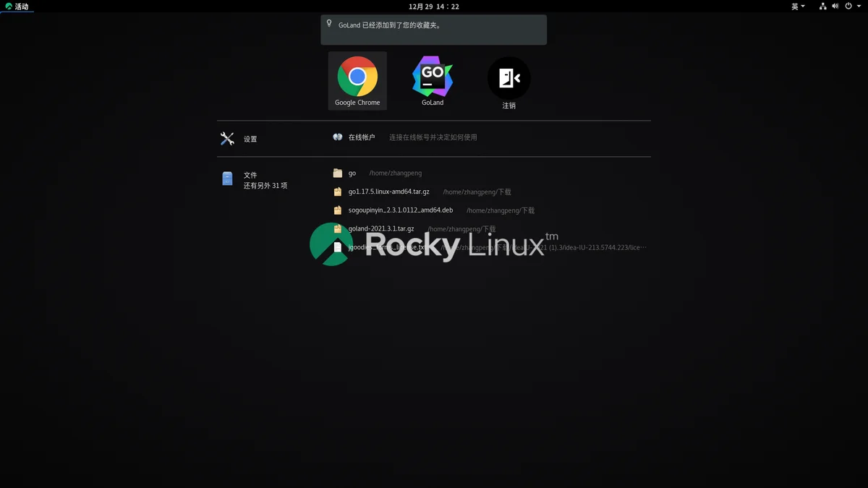868x488 pixels.
Task: Click the 连接在线帐号并决定如何使用 description
Action: 433,137
